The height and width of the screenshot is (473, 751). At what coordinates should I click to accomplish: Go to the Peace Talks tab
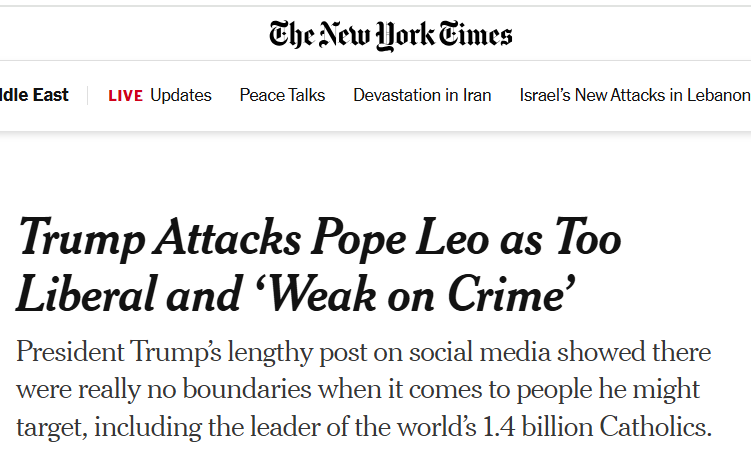pos(282,96)
